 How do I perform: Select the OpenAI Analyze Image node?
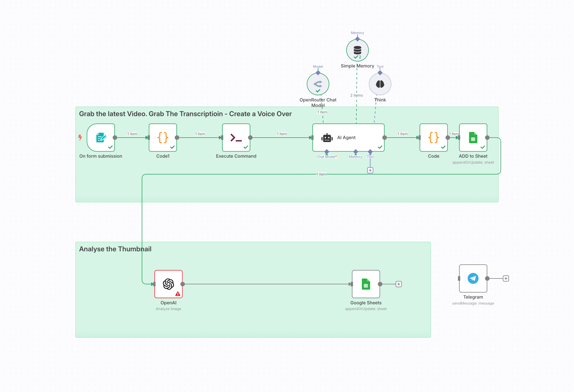click(168, 284)
